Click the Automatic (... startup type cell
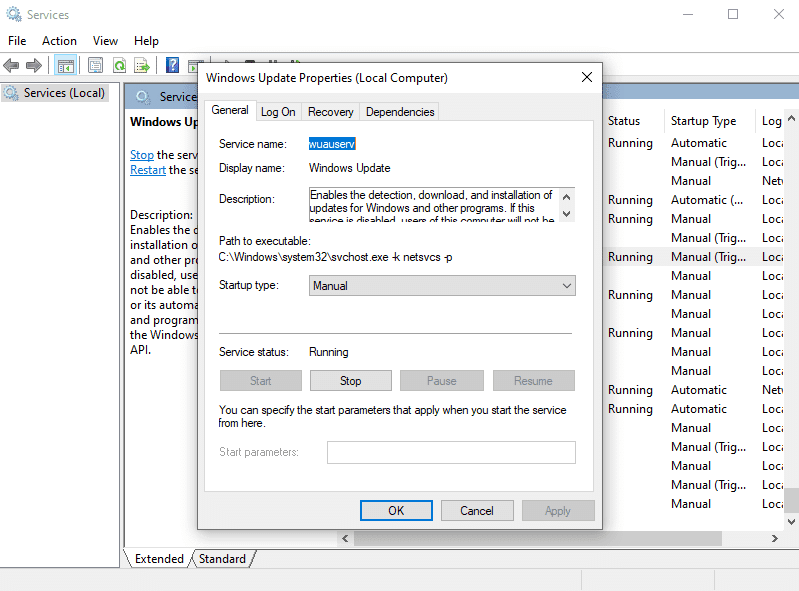This screenshot has height=591, width=799. (707, 200)
